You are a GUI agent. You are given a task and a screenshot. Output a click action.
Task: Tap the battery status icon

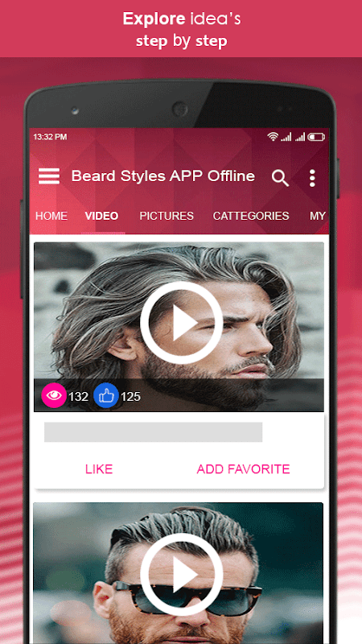316,137
